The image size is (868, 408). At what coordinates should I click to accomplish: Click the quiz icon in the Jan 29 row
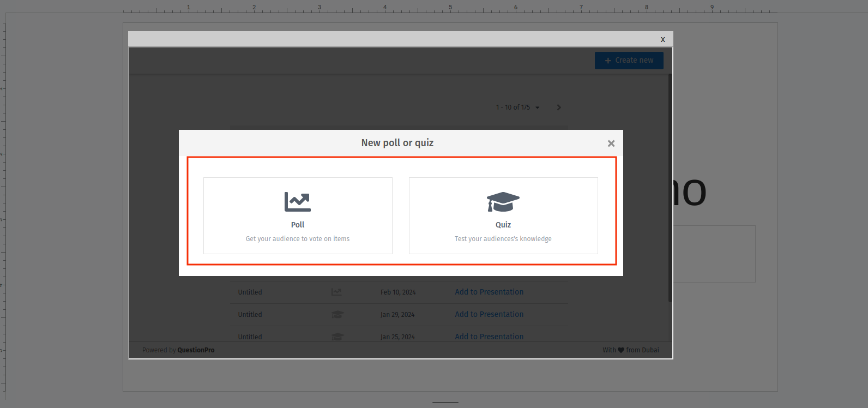click(337, 315)
